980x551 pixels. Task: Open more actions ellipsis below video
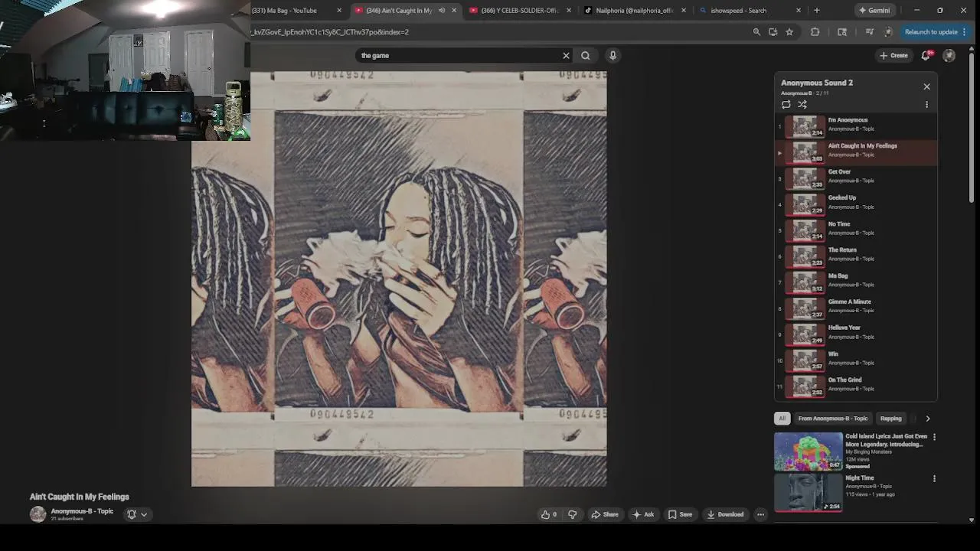tap(760, 514)
